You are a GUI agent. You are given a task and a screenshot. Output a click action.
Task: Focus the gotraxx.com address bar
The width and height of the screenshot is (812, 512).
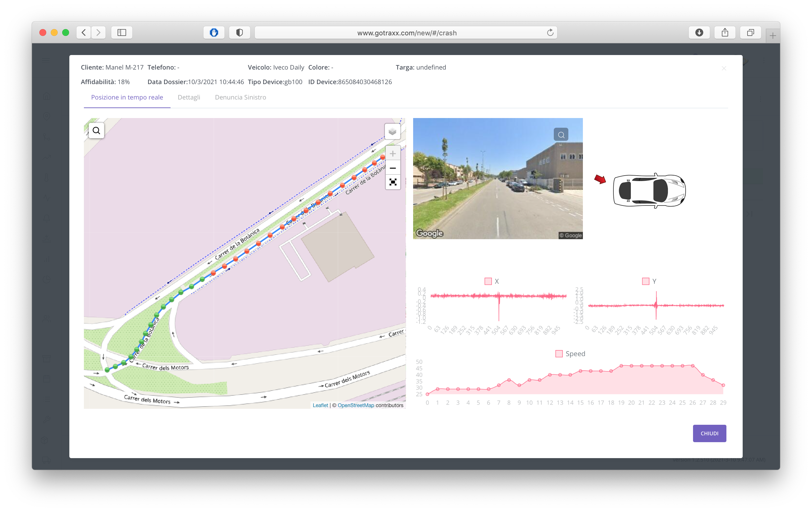(406, 33)
